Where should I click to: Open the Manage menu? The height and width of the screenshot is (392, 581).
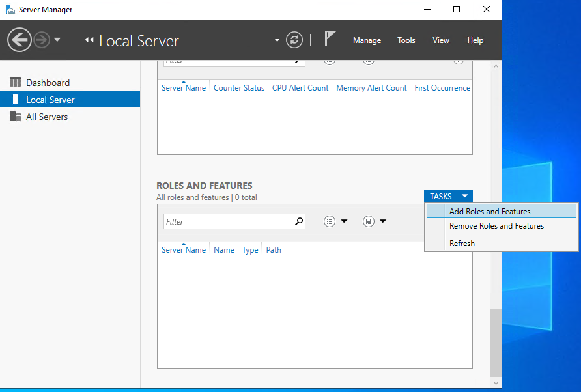point(367,40)
